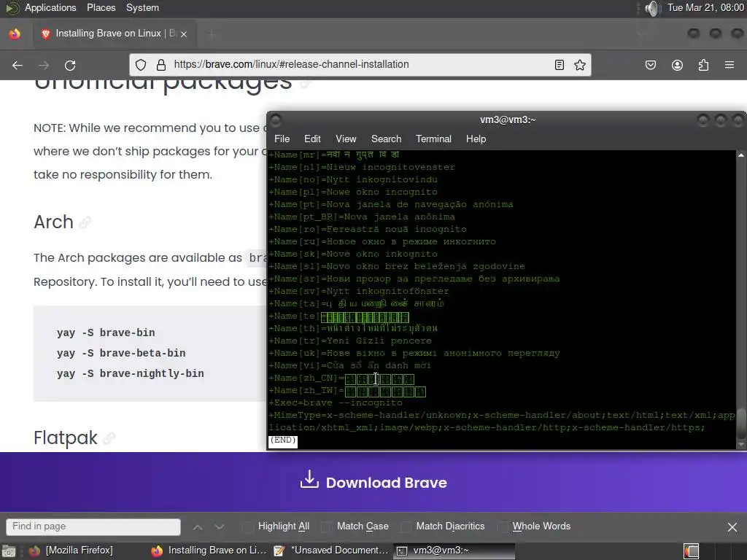The width and height of the screenshot is (747, 560).
Task: Open the tracking protection shield icon
Action: click(x=141, y=65)
